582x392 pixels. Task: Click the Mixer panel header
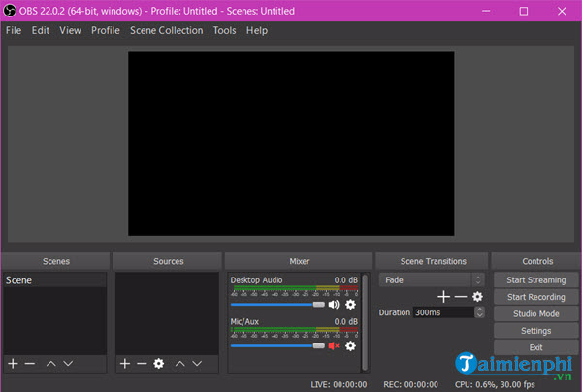pyautogui.click(x=299, y=261)
